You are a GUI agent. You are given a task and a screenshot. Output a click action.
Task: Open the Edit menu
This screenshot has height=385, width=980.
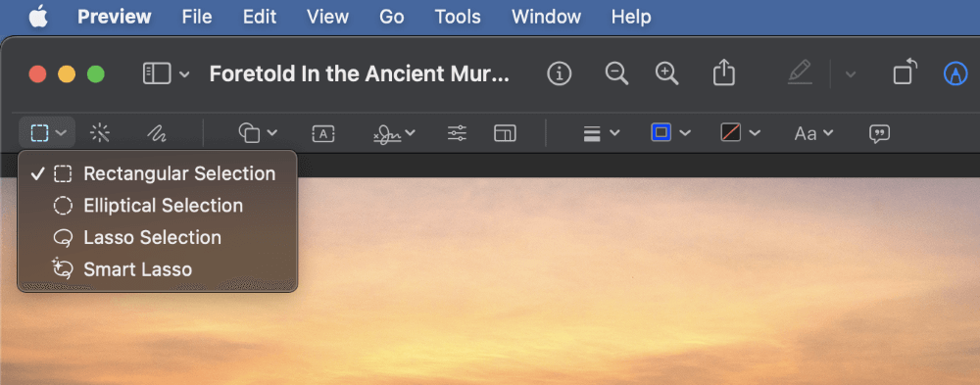click(260, 17)
